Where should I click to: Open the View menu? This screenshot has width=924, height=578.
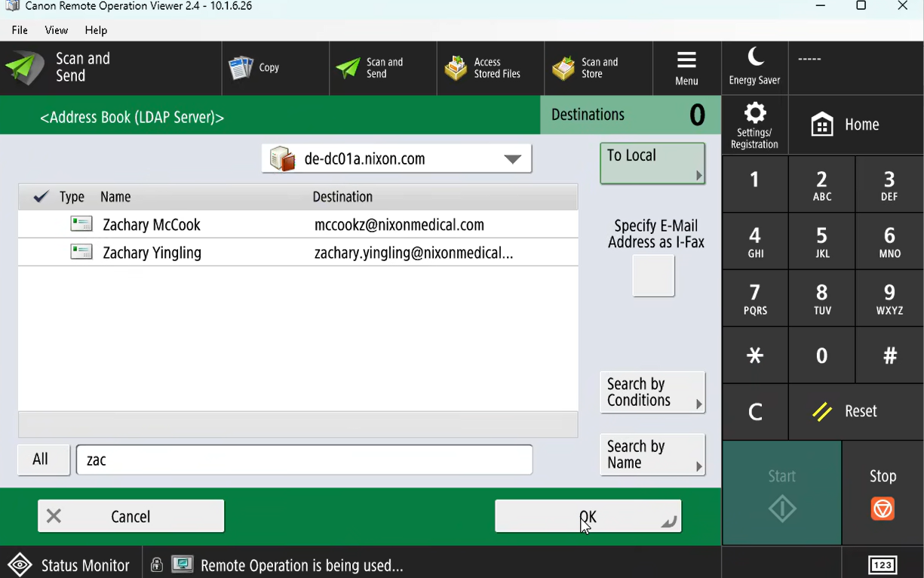pyautogui.click(x=57, y=30)
